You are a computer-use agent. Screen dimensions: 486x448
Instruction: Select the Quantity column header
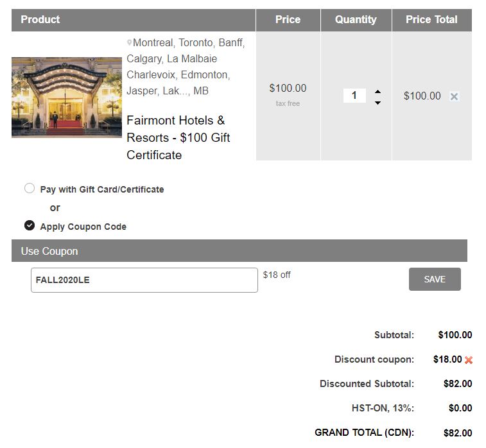point(356,20)
